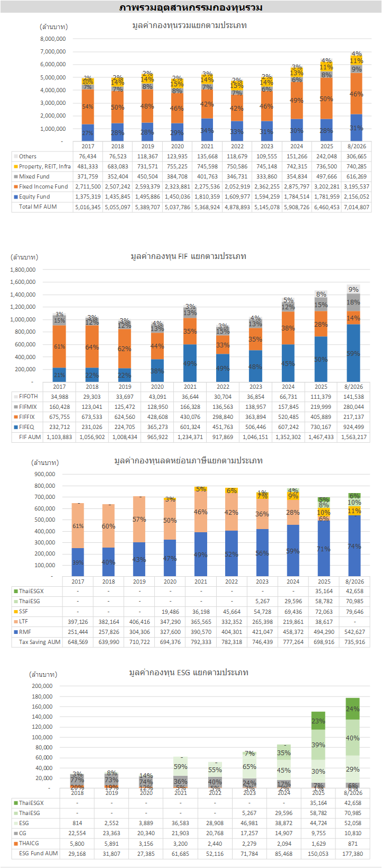Select chart title มูลค่ากองทุนลดหย่อนภาษีแยกตามประเภท
This screenshot has height=868, width=382.
188,461
